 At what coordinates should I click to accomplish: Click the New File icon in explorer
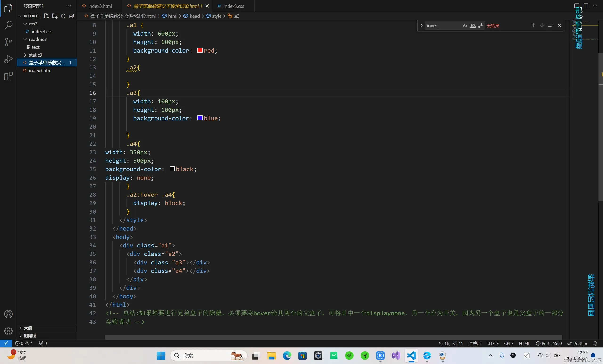point(46,16)
